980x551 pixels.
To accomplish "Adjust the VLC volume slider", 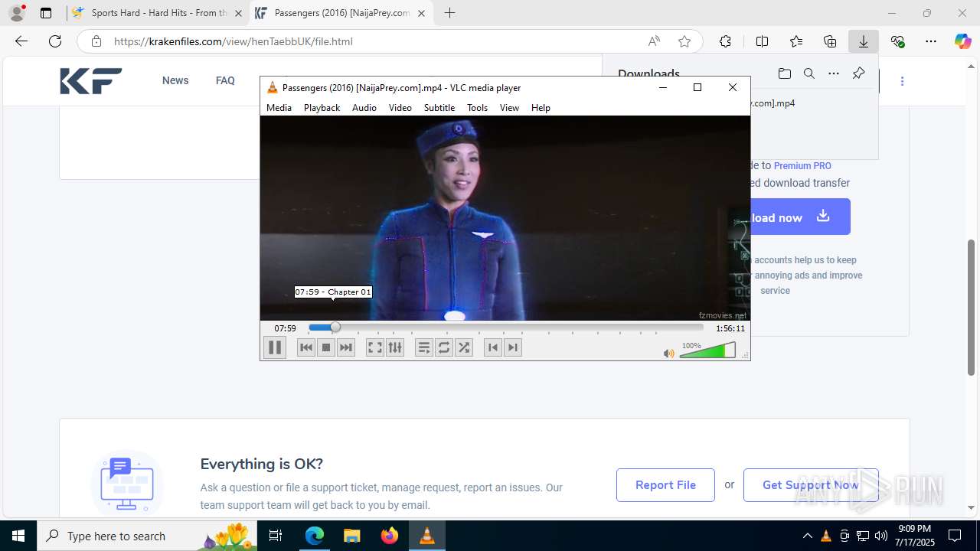I will point(707,350).
